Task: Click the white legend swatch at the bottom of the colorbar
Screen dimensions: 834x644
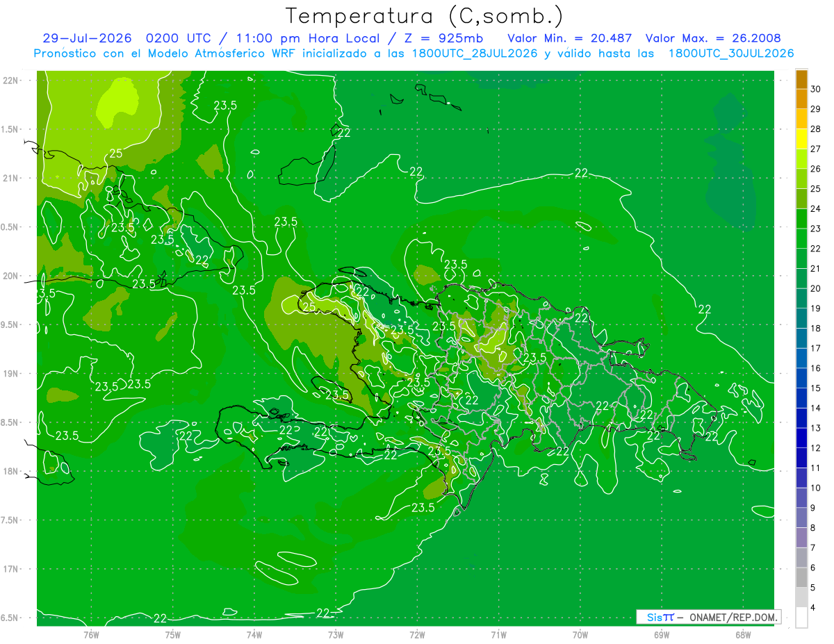Action: click(801, 618)
